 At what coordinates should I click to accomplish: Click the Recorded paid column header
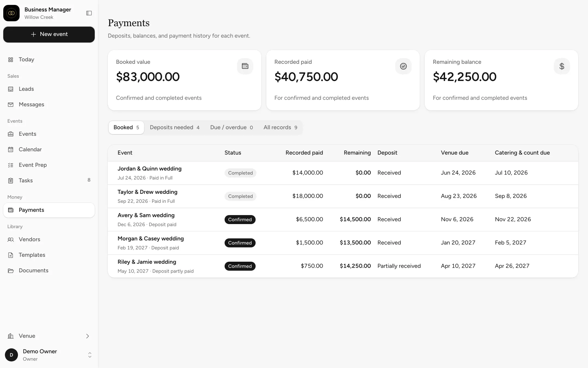[x=304, y=153]
